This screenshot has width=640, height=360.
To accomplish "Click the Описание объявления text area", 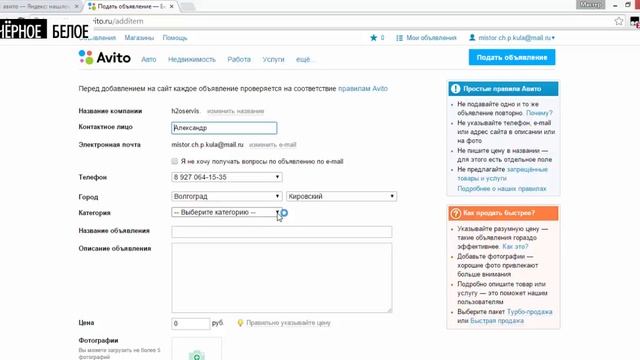I will coord(282,278).
